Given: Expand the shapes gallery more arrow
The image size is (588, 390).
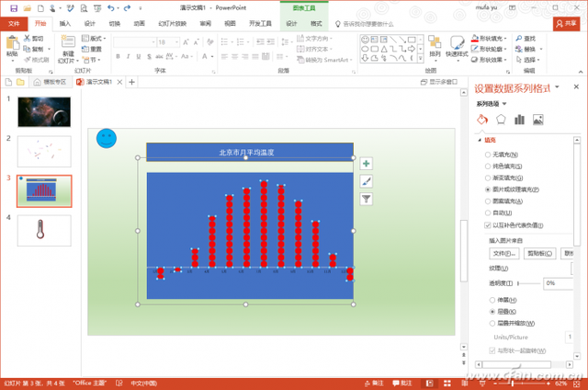Looking at the screenshot, I should (x=421, y=58).
